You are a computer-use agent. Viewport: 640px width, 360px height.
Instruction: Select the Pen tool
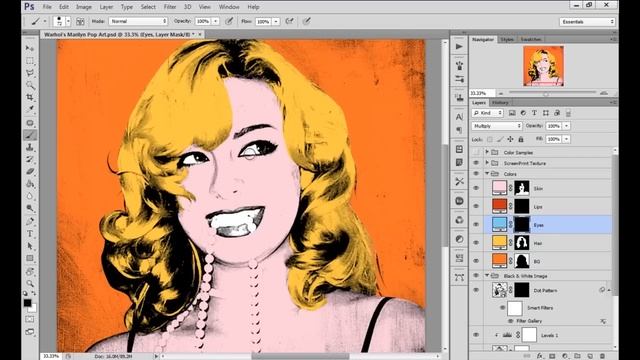29,222
